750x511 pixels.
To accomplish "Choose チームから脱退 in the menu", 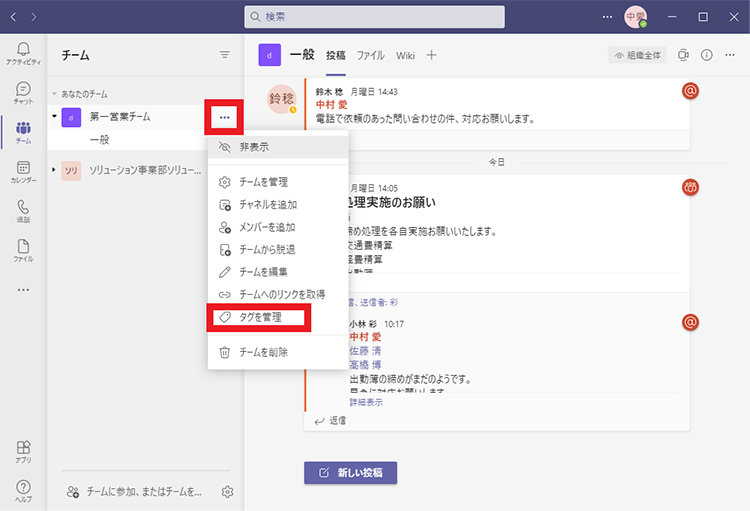I will pyautogui.click(x=278, y=249).
